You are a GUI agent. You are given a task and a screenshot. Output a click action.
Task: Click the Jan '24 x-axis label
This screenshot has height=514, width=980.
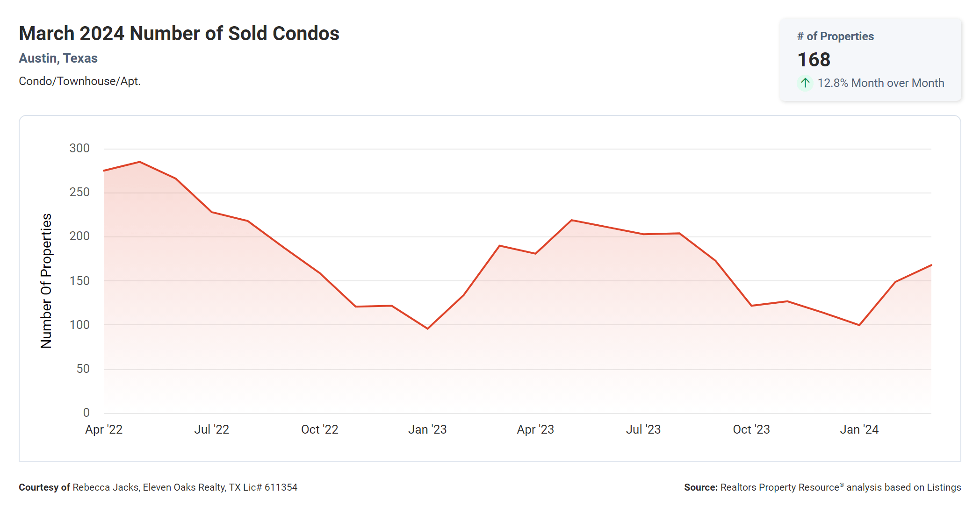tap(859, 429)
